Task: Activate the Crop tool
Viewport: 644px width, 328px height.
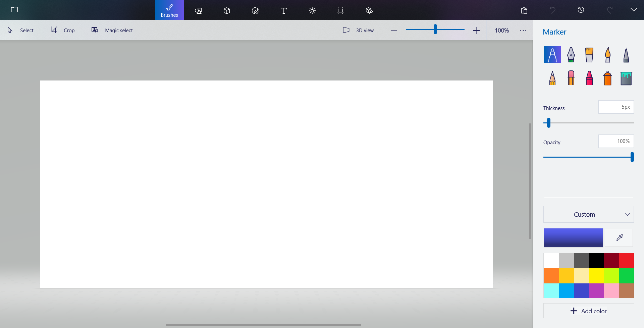Action: point(63,30)
